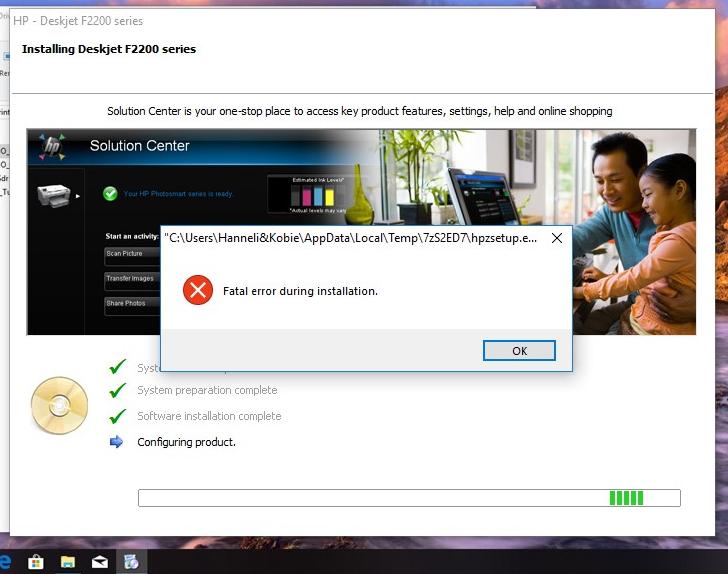Click the Solution Center description sentence
The width and height of the screenshot is (728, 574).
coord(360,111)
